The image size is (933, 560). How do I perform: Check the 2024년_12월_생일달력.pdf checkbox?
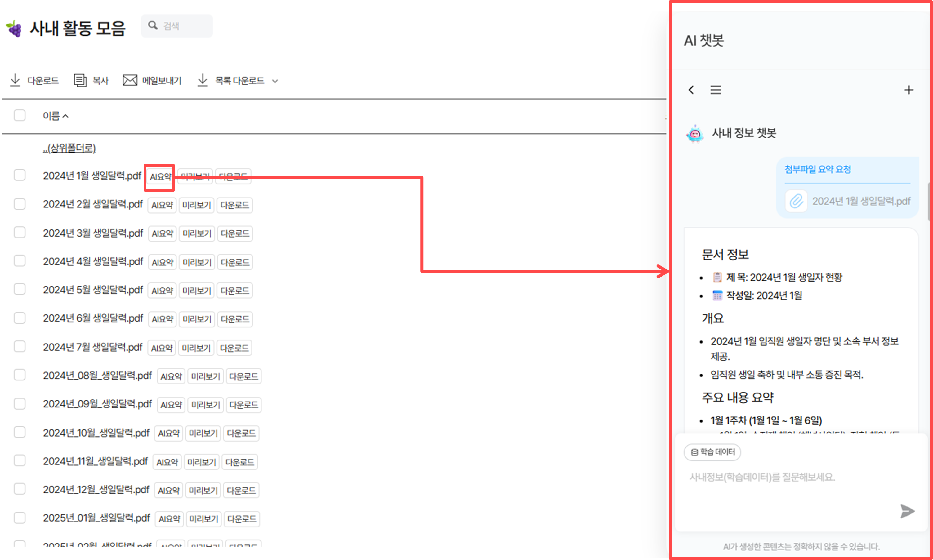[x=20, y=489]
